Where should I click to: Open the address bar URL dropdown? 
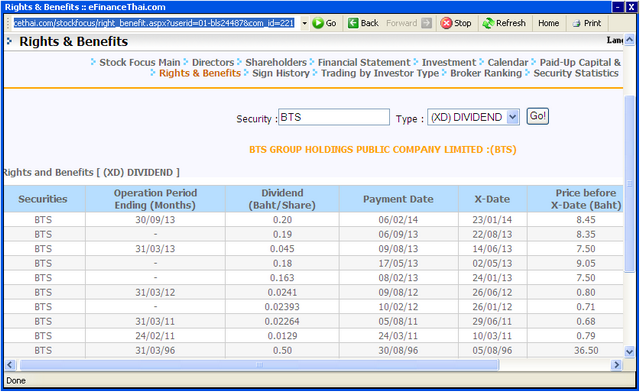click(x=304, y=23)
